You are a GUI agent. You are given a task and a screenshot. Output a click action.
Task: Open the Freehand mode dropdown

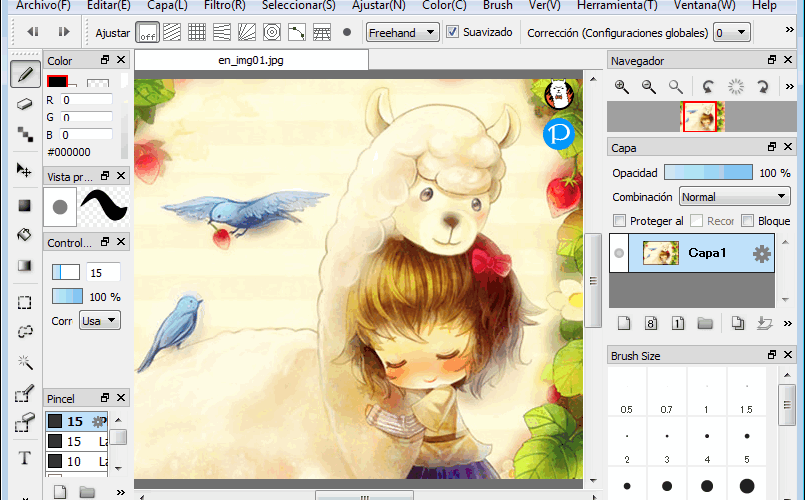402,32
